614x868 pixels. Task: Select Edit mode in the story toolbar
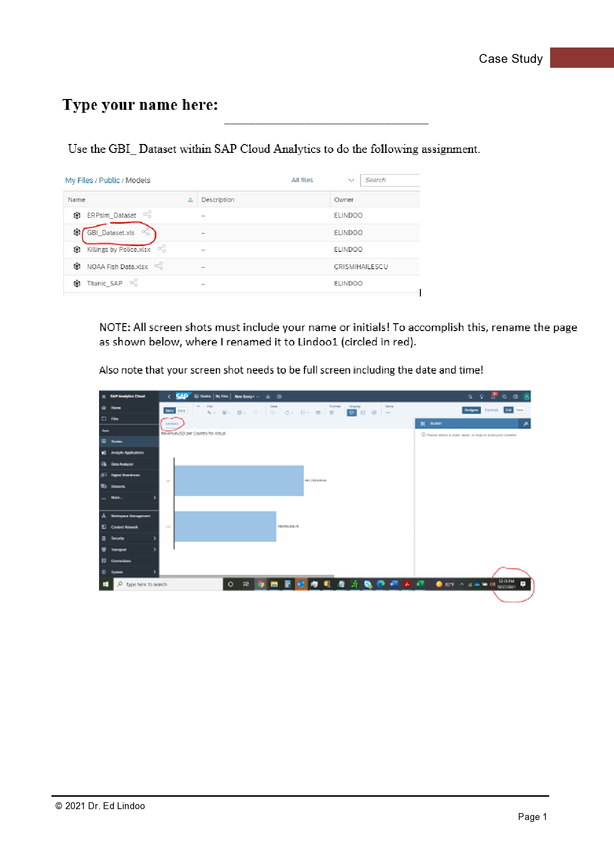[509, 410]
